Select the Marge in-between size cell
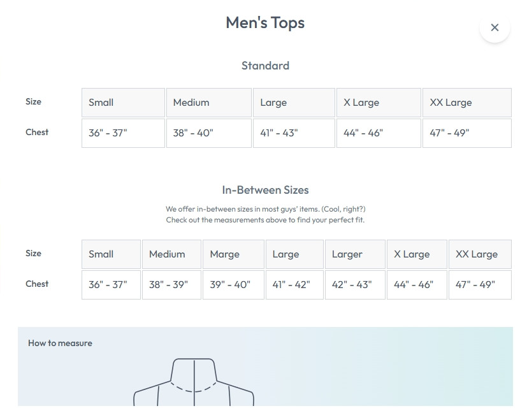 point(233,254)
